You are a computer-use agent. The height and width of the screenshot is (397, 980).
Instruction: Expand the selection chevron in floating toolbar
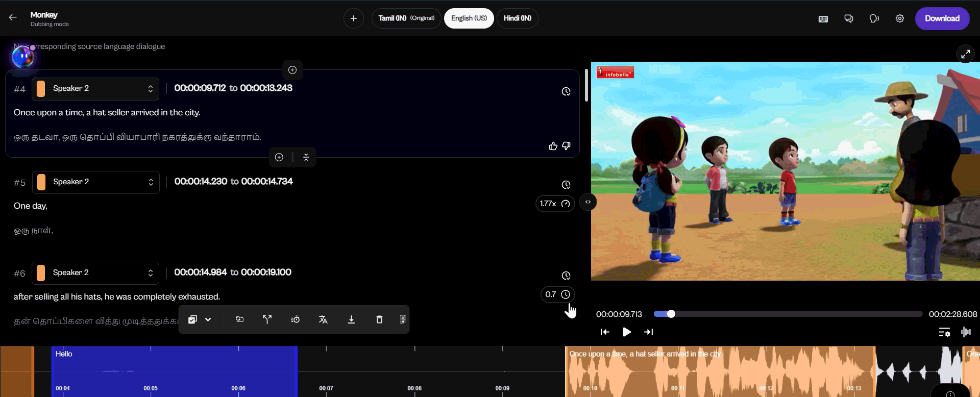click(208, 319)
